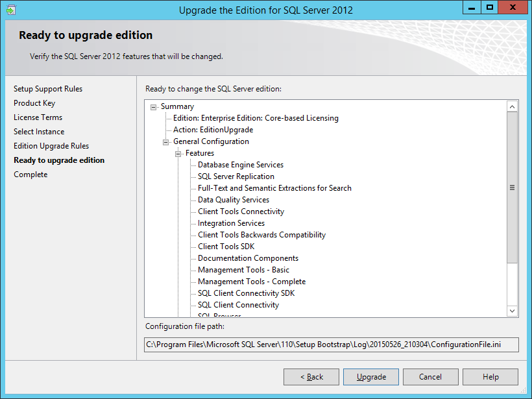
Task: Cancel the edition upgrade wizard
Action: click(x=430, y=377)
